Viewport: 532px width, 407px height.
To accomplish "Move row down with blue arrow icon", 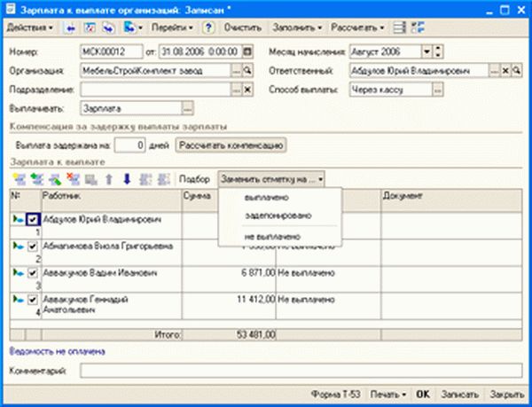I will [125, 179].
